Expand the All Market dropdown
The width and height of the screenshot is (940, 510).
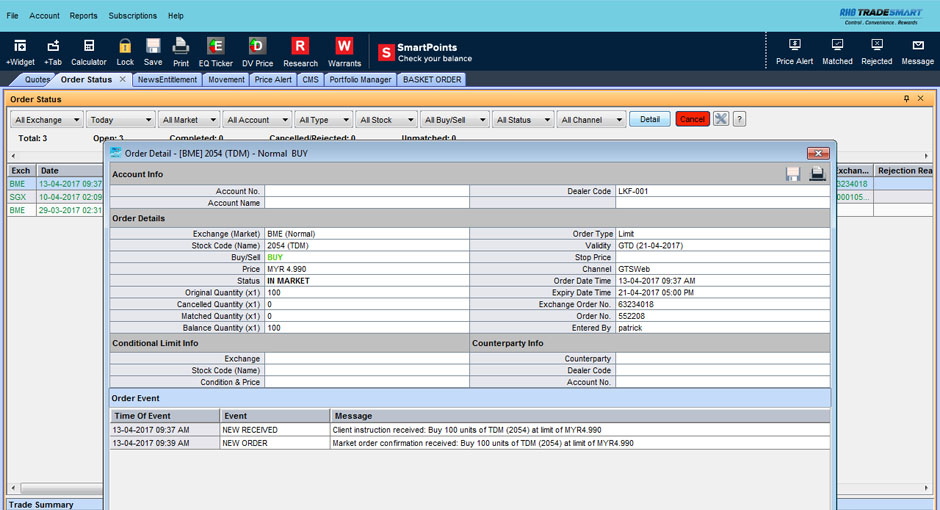pyautogui.click(x=188, y=120)
